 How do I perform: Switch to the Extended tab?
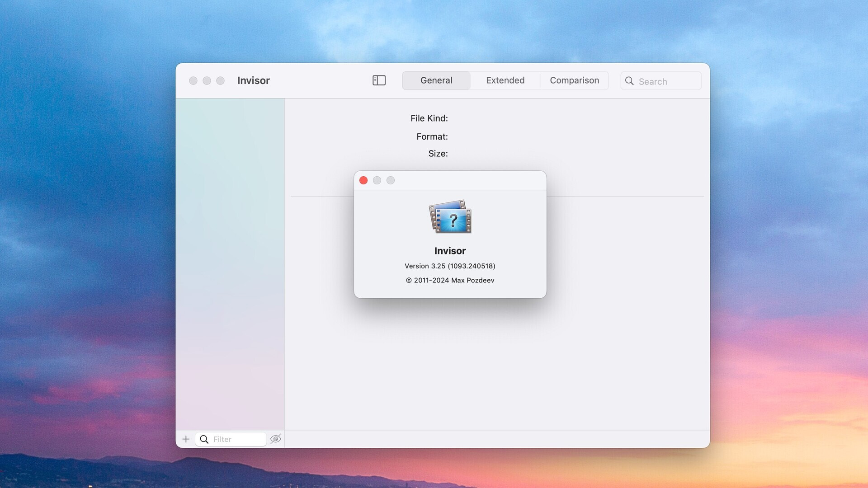click(505, 80)
